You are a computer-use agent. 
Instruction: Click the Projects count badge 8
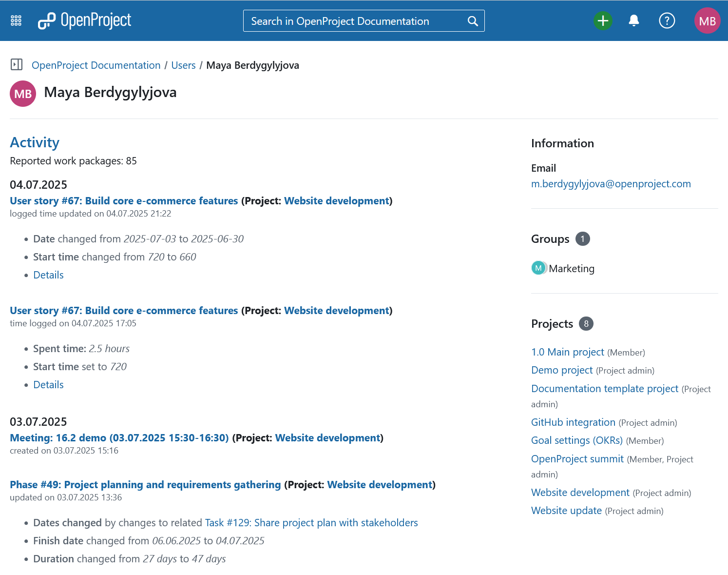pos(586,323)
